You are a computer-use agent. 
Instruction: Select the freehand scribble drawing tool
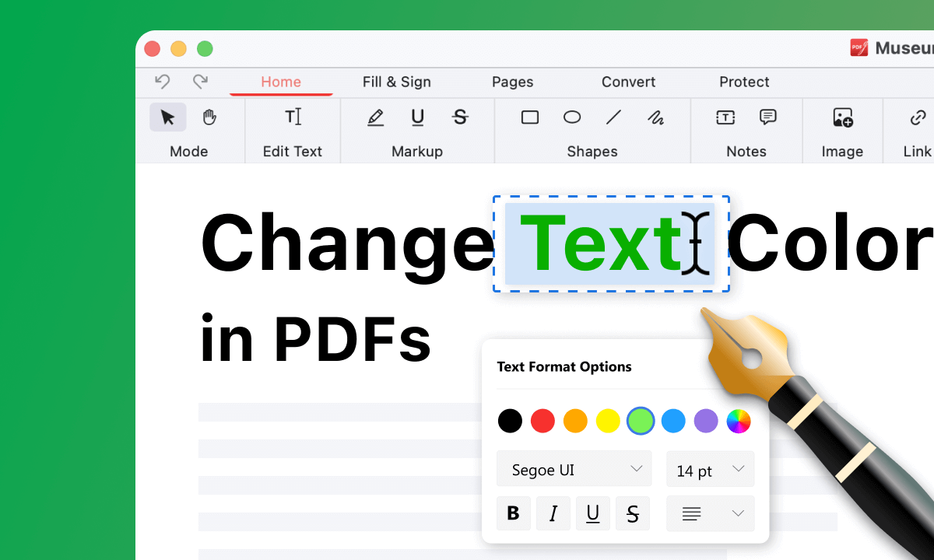click(655, 117)
